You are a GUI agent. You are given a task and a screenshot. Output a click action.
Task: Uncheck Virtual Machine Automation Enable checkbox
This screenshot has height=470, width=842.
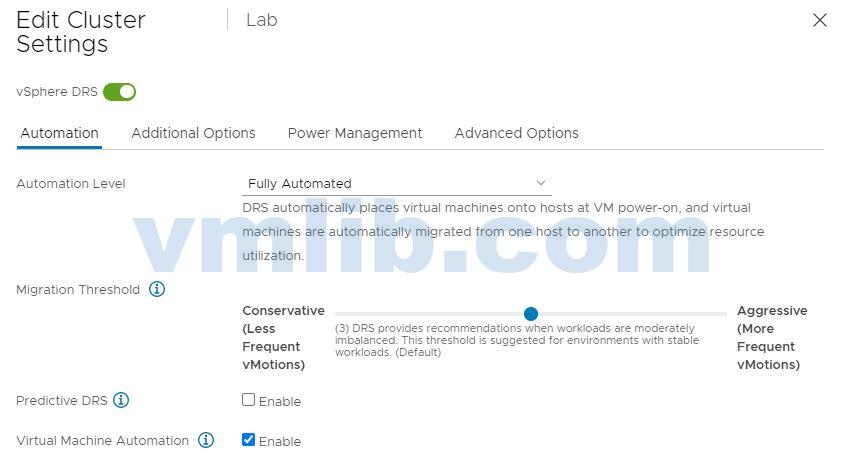[x=249, y=440]
